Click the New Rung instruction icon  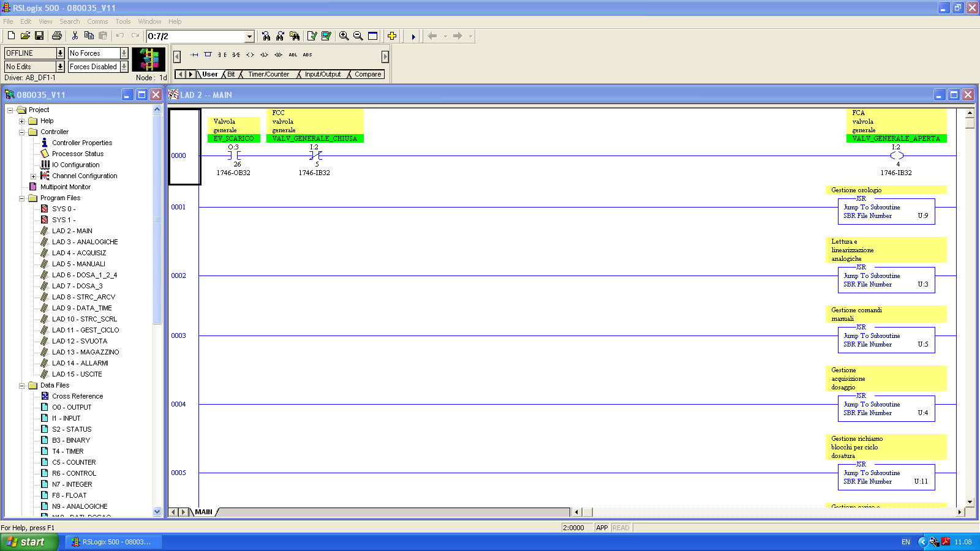194,54
